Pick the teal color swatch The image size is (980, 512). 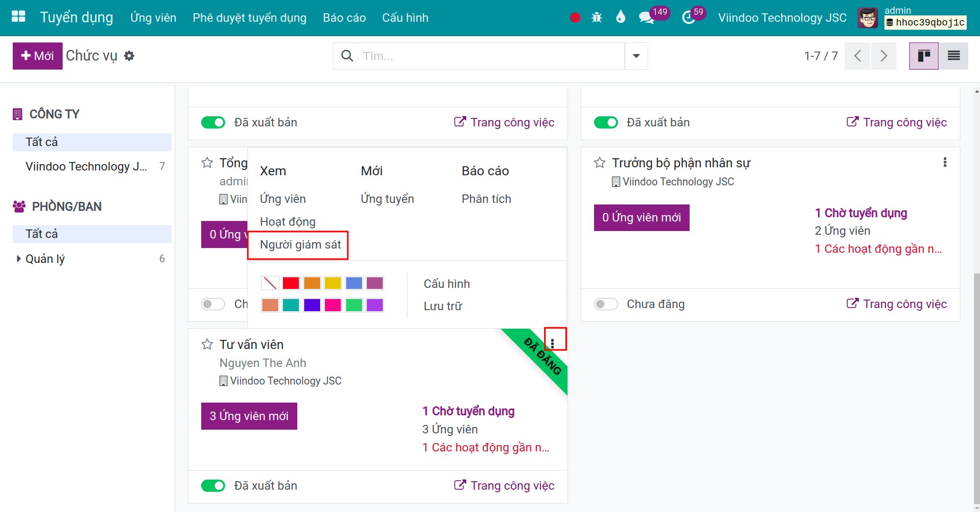coord(291,305)
